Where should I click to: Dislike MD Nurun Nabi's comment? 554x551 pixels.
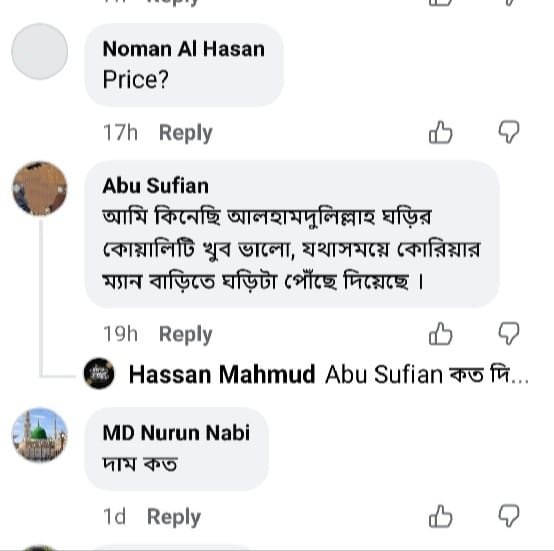pos(509,516)
